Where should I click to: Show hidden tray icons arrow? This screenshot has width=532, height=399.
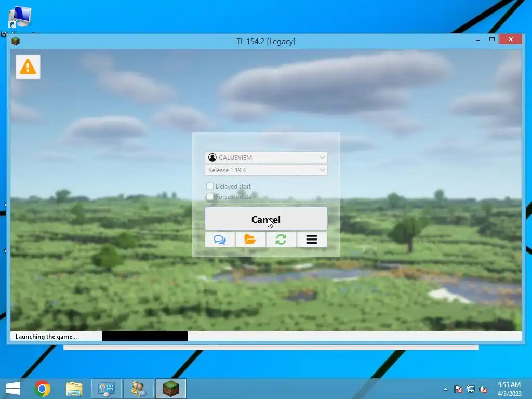point(445,389)
